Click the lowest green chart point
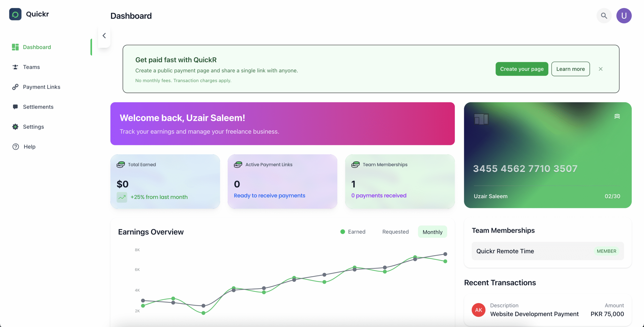The width and height of the screenshot is (644, 327). (204, 313)
